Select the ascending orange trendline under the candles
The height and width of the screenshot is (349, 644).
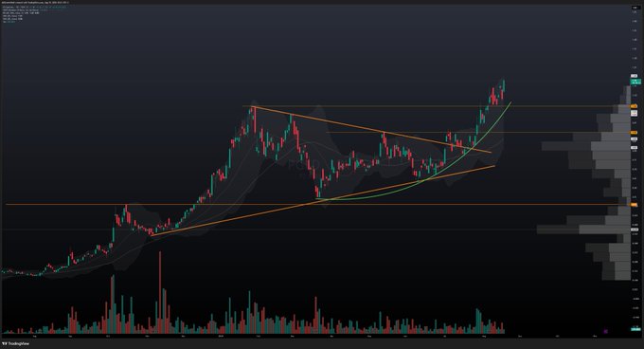click(x=323, y=201)
